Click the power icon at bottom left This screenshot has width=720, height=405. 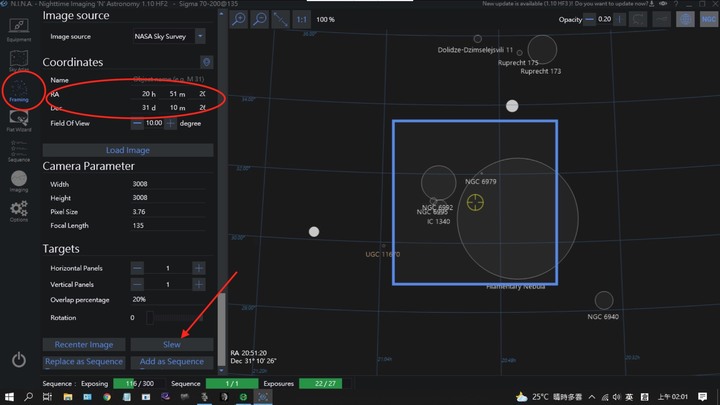tap(19, 360)
